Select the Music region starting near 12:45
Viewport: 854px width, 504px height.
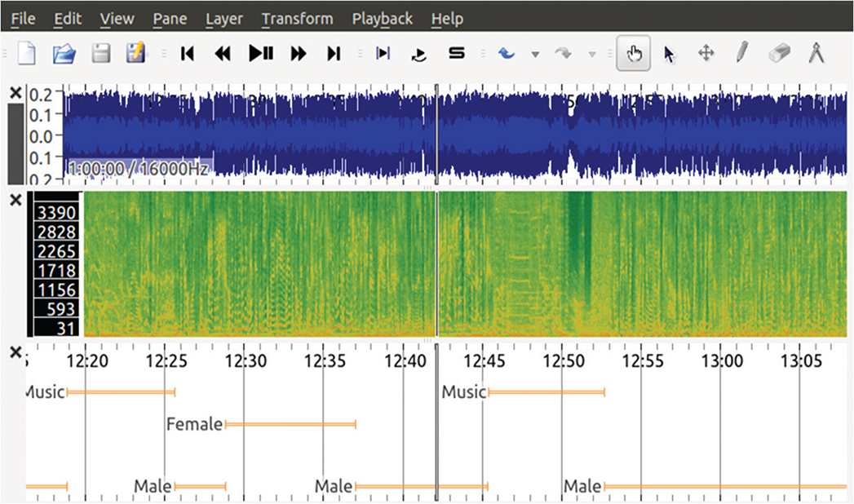pos(546,392)
